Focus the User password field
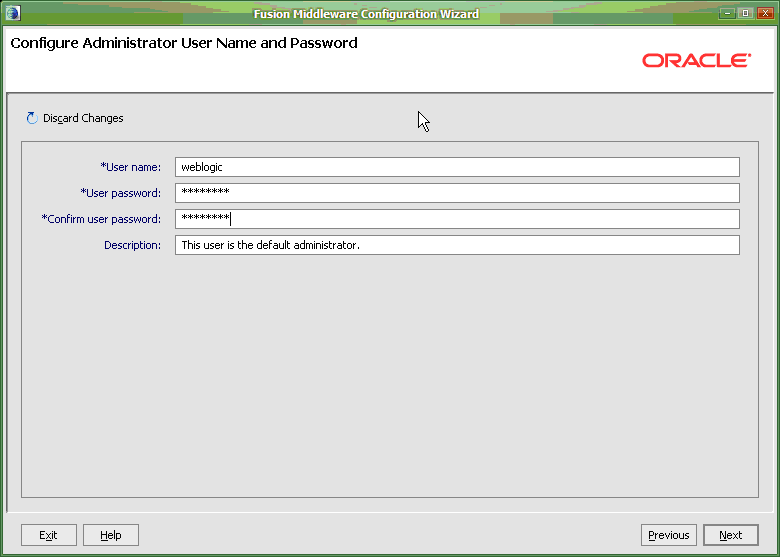This screenshot has height=557, width=780. [457, 193]
